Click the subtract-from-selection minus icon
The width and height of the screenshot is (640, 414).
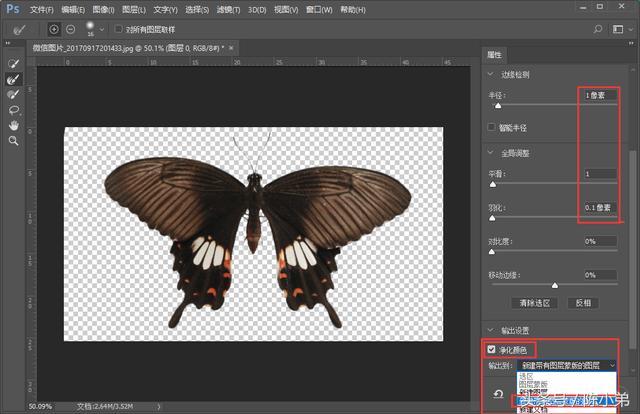click(x=71, y=29)
